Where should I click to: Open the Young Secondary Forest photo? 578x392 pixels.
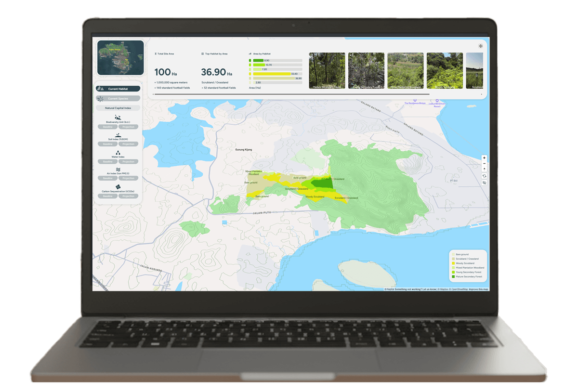coord(366,70)
